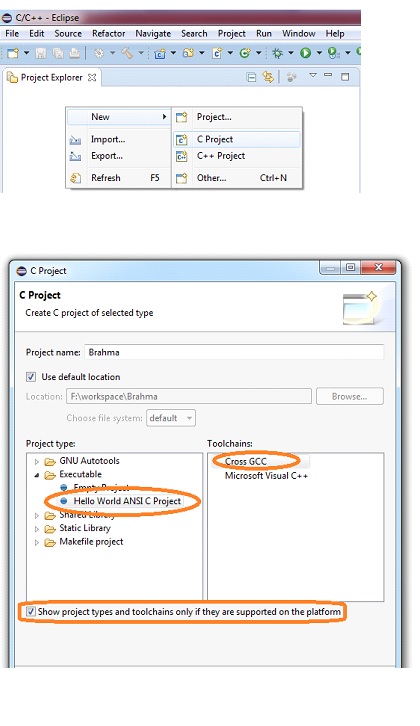Image resolution: width=420 pixels, height=726 pixels.
Task: Select the Cross GCC toolchain
Action: point(246,461)
